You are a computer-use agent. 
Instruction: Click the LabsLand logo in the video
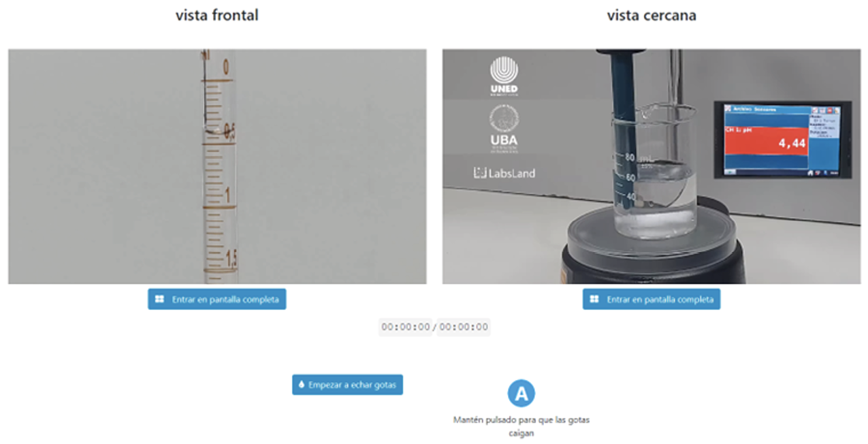[x=504, y=173]
